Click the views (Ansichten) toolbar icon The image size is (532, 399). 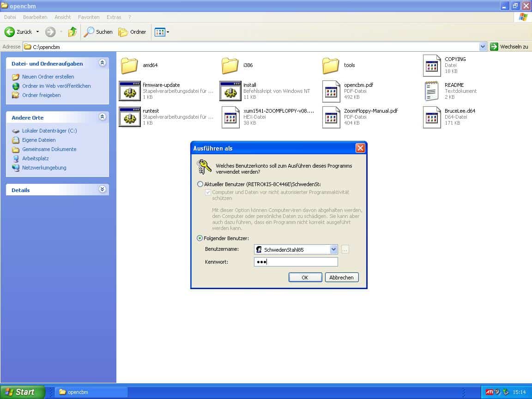[x=160, y=32]
